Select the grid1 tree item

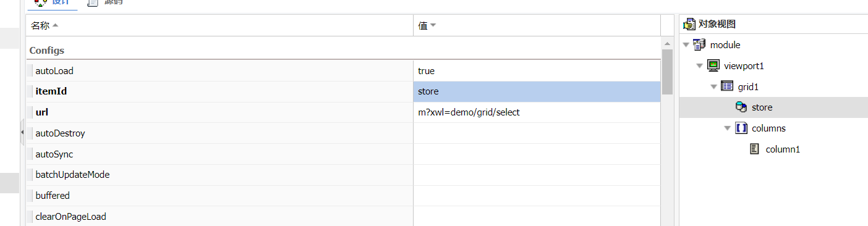748,86
